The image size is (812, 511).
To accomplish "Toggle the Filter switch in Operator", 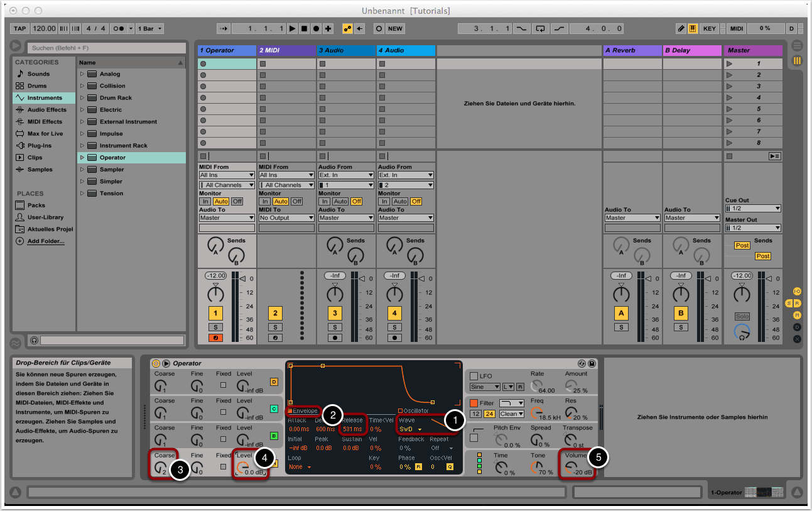I will point(474,403).
